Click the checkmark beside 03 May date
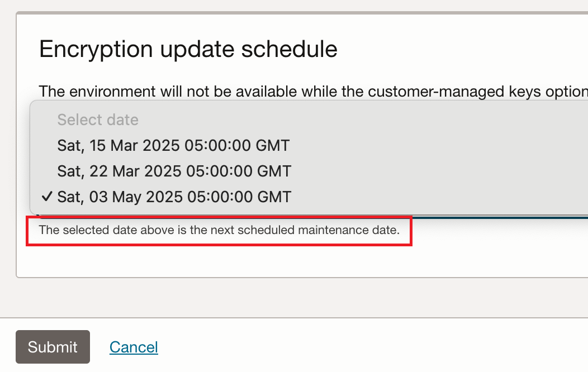The width and height of the screenshot is (588, 372). (47, 197)
